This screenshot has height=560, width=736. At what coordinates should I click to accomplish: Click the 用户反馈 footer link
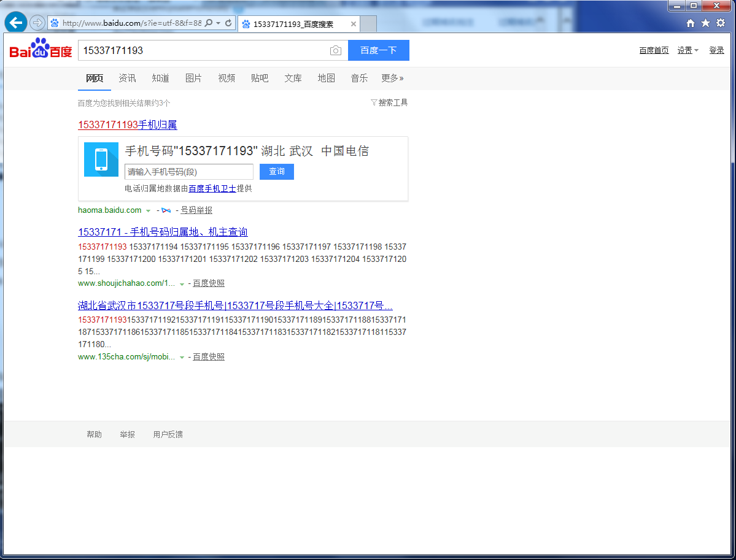coord(168,434)
